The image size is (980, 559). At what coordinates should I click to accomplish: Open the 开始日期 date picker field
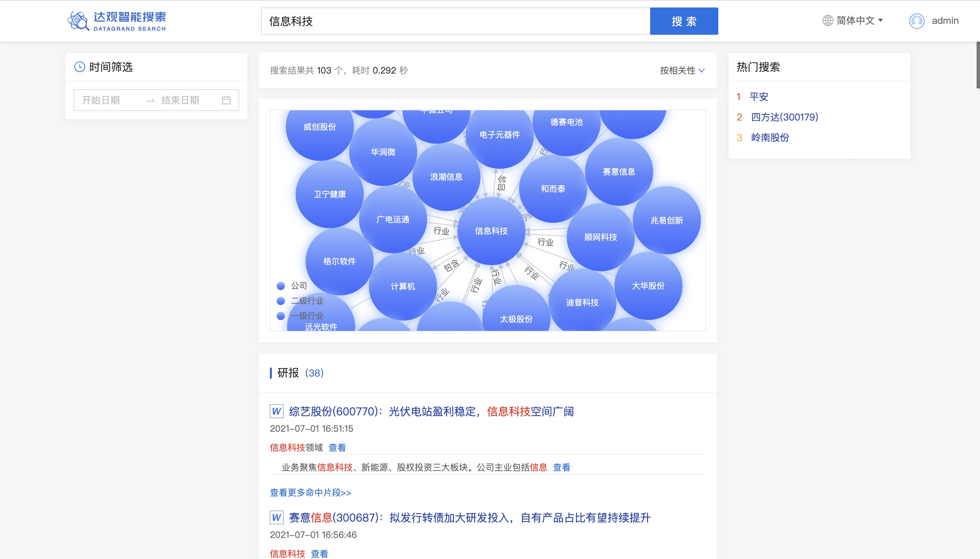tap(101, 100)
